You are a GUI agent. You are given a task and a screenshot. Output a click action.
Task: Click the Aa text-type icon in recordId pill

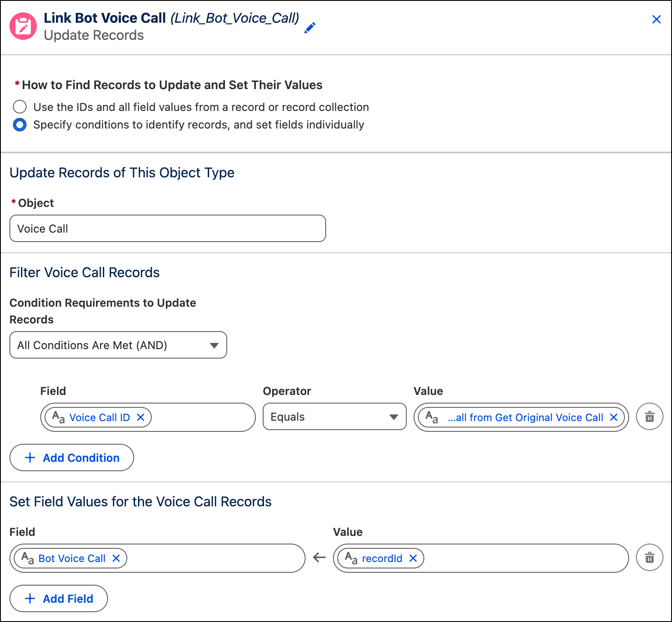coord(351,558)
